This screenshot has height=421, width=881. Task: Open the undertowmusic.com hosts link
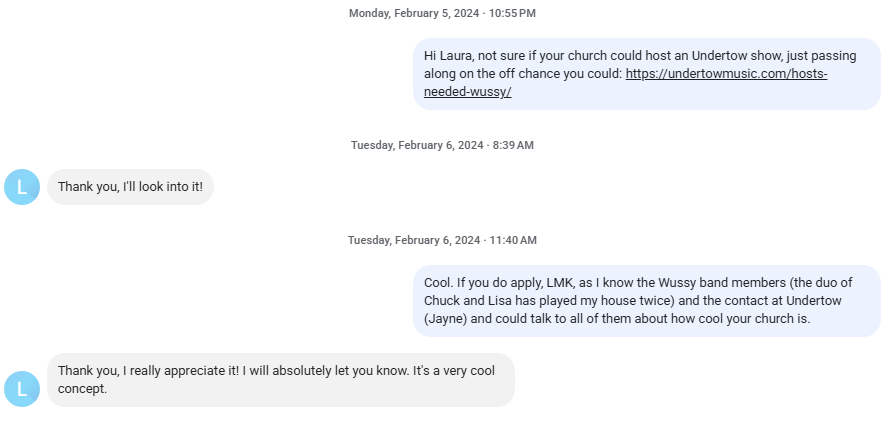click(726, 73)
